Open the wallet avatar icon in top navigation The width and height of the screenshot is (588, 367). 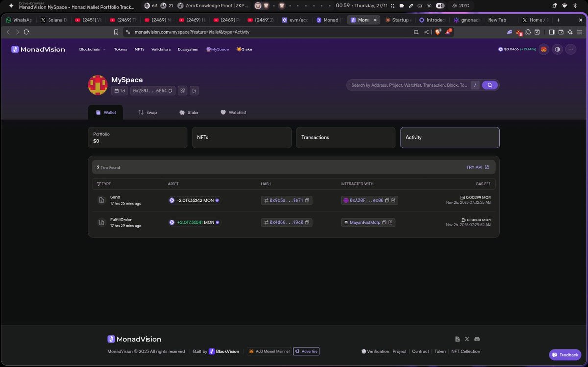(543, 49)
